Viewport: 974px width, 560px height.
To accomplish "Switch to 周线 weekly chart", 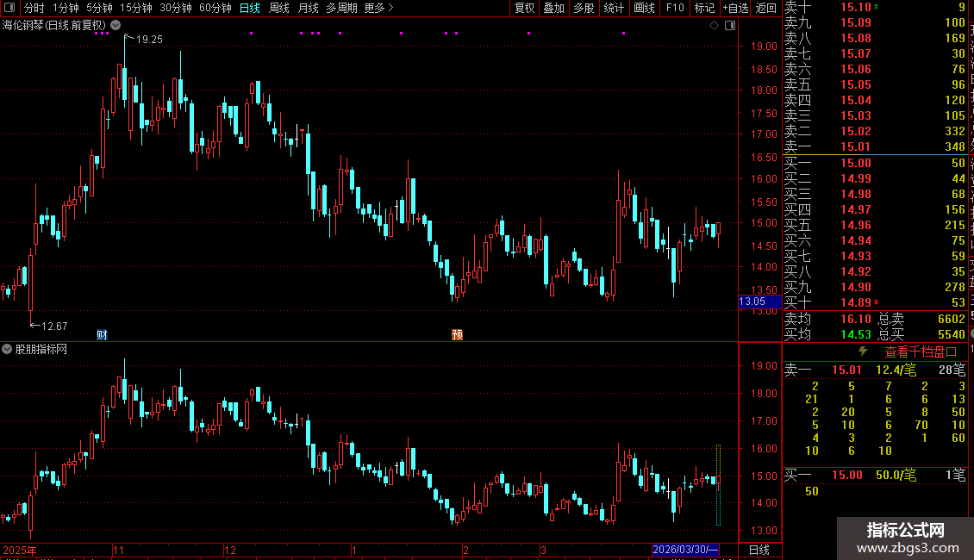I will pyautogui.click(x=279, y=8).
